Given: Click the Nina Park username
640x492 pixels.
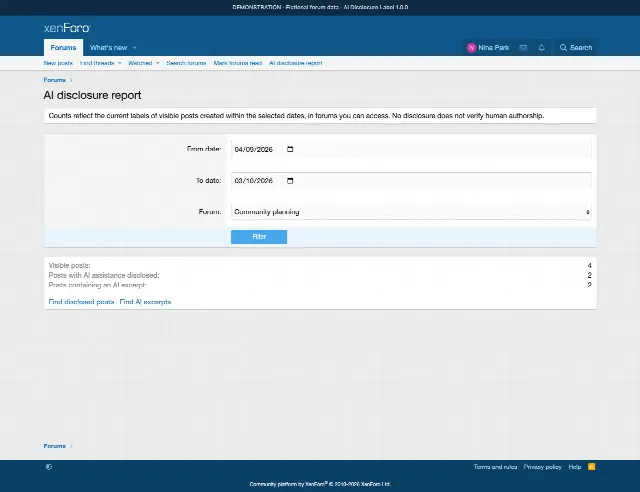Looking at the screenshot, I should tap(493, 48).
